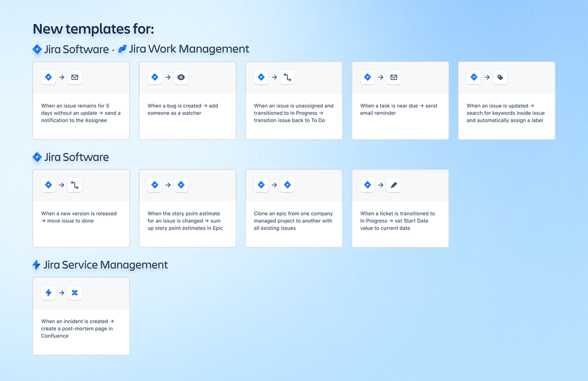
Task: Click the Jira Work Management logo icon
Action: point(122,49)
